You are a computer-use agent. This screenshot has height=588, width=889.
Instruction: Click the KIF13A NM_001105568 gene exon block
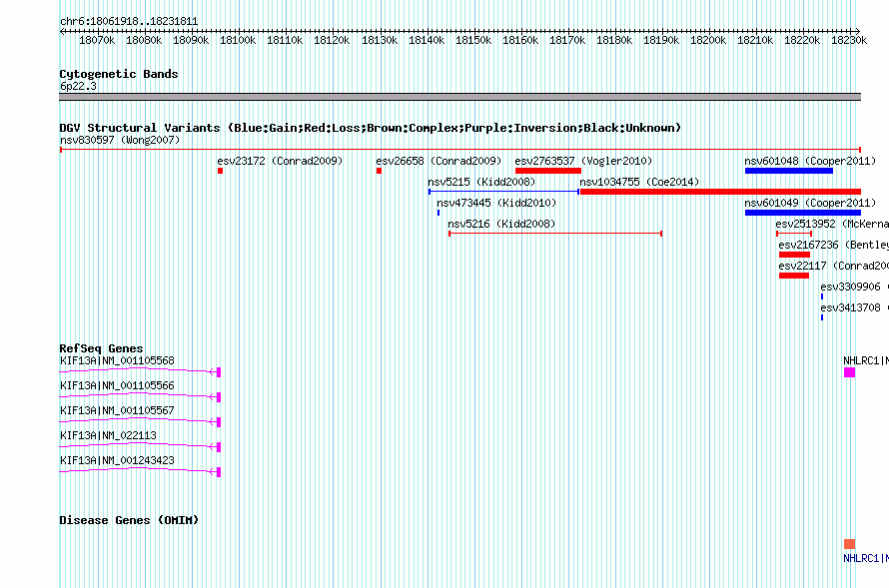219,372
